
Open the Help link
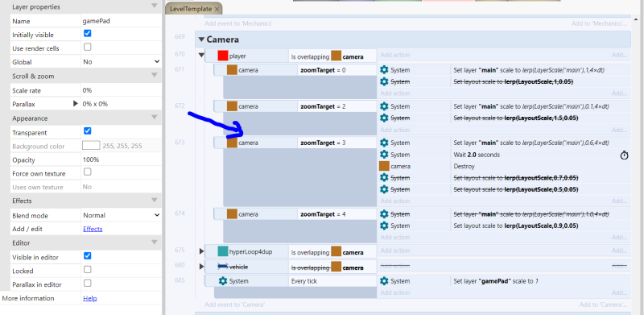pos(89,298)
